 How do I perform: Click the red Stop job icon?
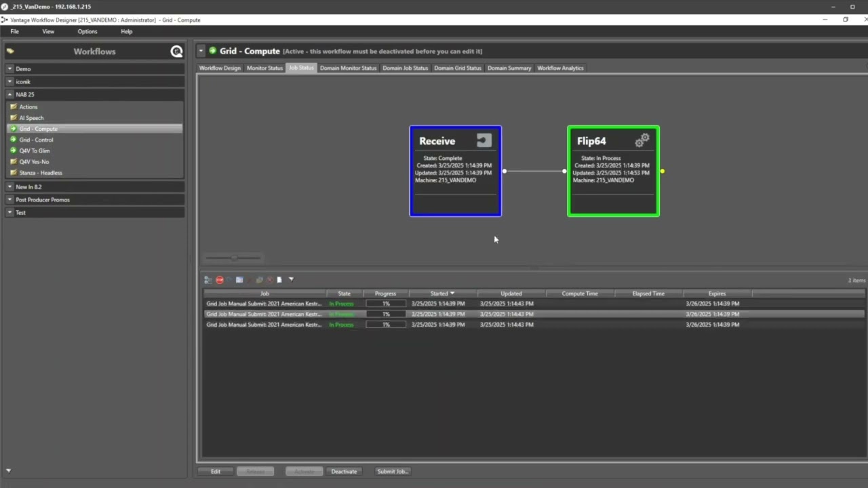tap(220, 280)
